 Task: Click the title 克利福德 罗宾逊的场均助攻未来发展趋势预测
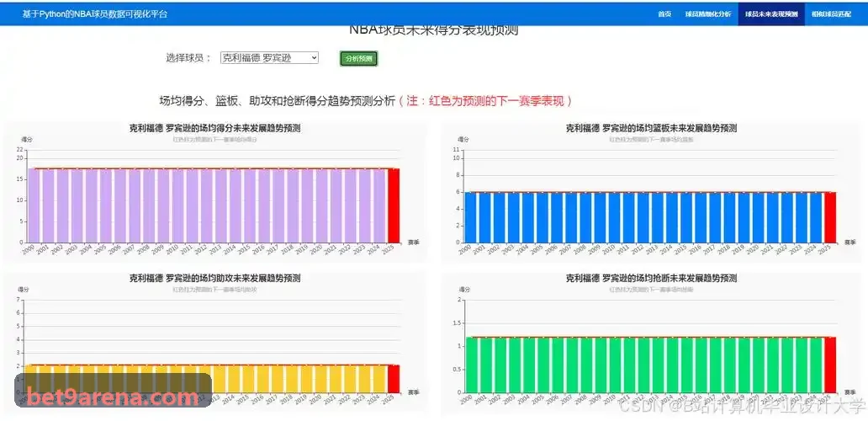pyautogui.click(x=214, y=278)
